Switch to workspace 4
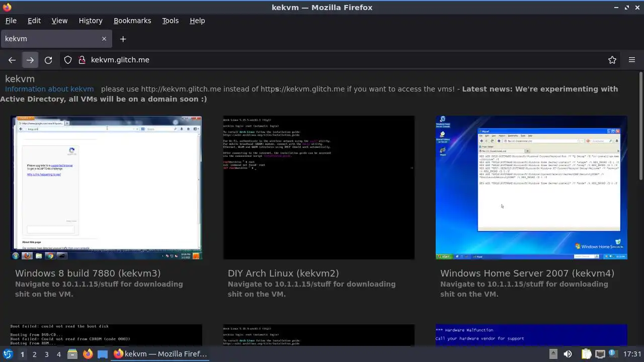Image resolution: width=644 pixels, height=362 pixels. (58, 354)
